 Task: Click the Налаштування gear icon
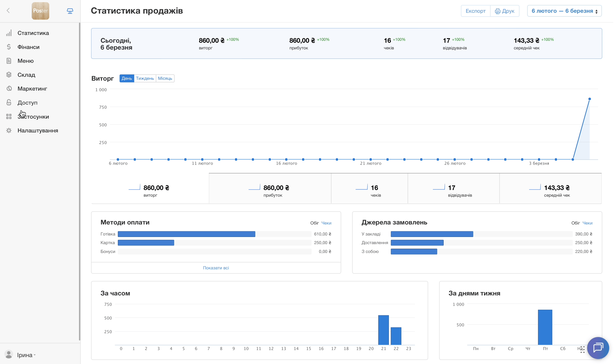point(9,130)
